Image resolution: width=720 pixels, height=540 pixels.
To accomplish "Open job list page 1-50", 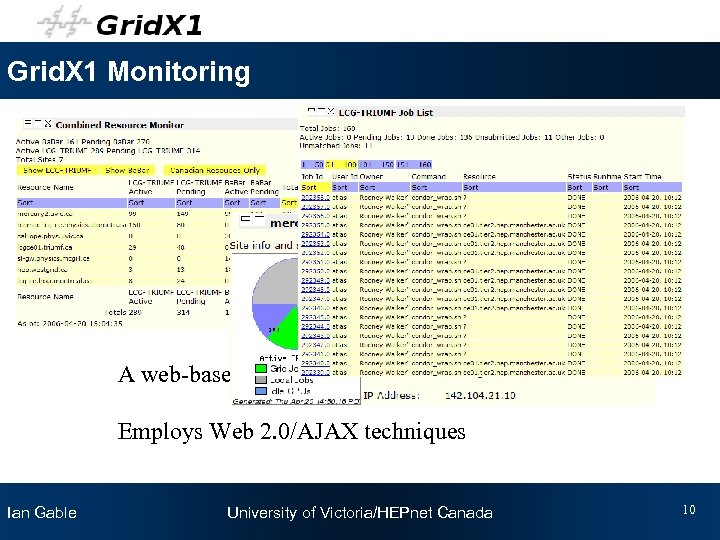I will pos(313,164).
